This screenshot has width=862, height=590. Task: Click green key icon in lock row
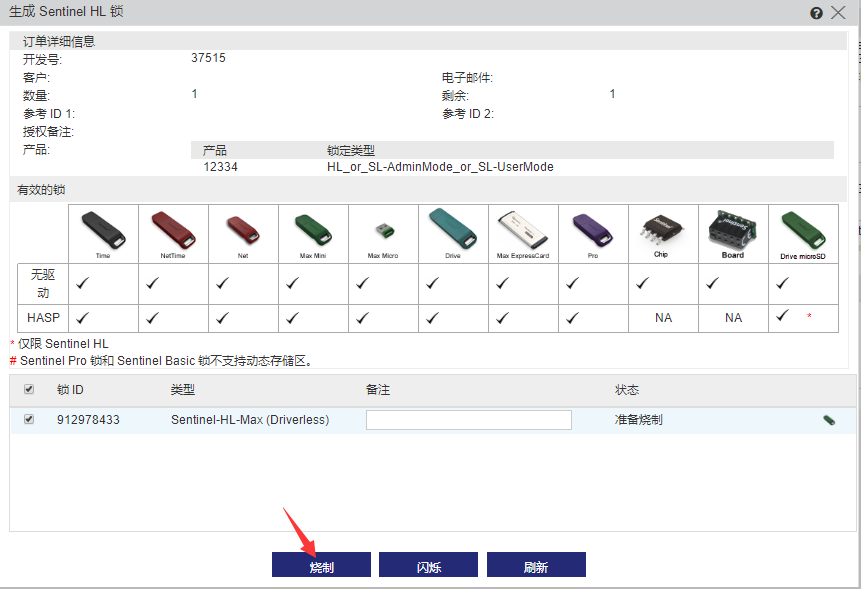(x=829, y=420)
